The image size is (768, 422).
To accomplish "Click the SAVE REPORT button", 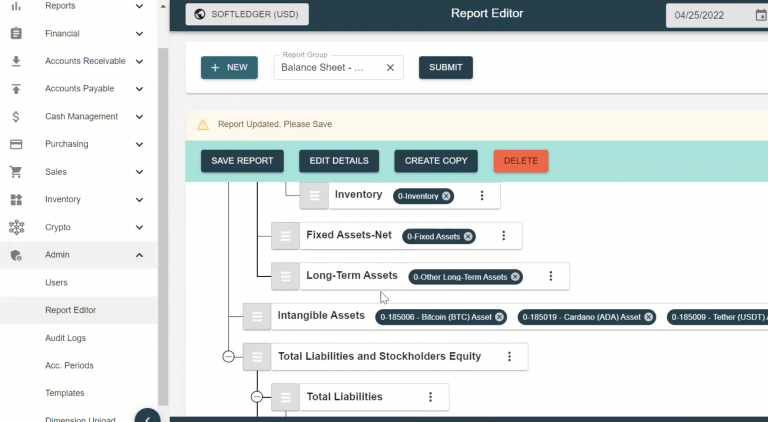I will tap(242, 161).
